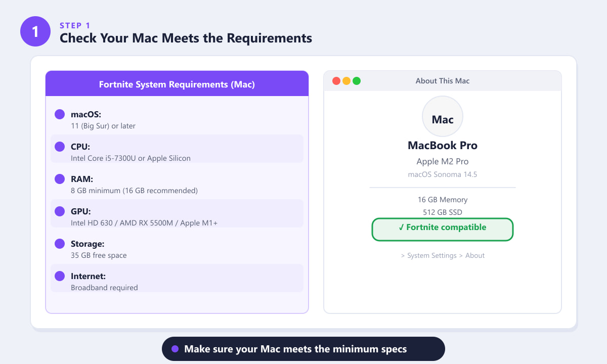
Task: Select the MacBook Pro model name
Action: coord(443,146)
